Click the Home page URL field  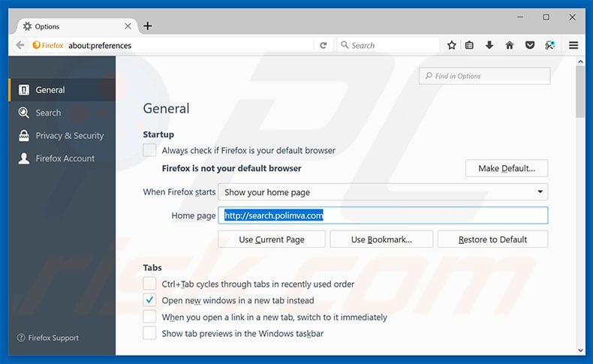383,215
